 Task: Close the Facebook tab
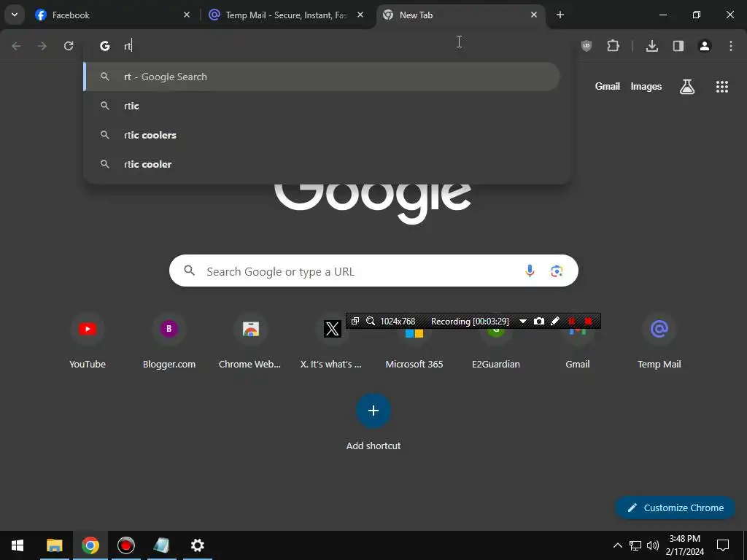187,15
